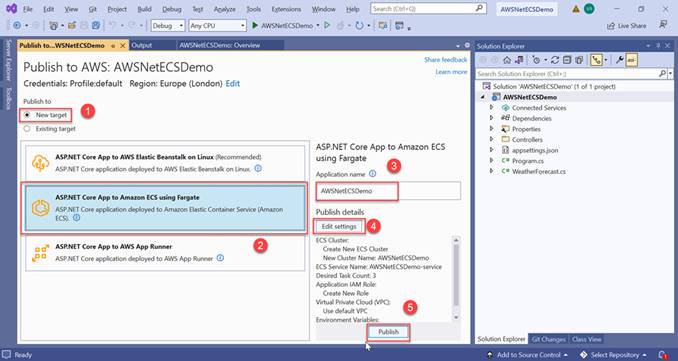Screen dimensions: 678x361
Task: Open the Debug configuration dropdown
Action: point(168,26)
